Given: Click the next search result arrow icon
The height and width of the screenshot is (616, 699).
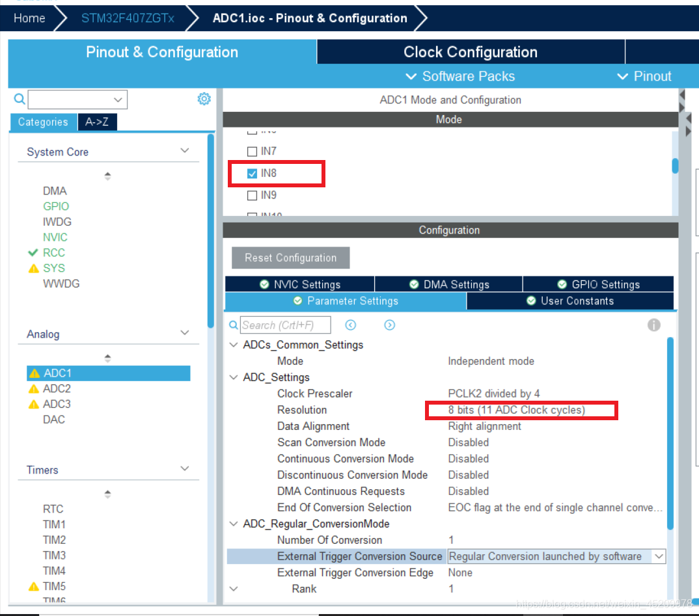Looking at the screenshot, I should point(389,325).
